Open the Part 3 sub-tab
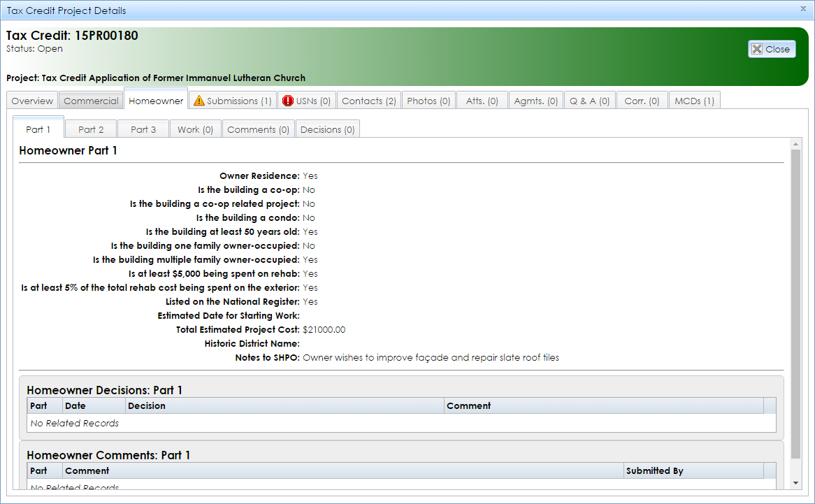The image size is (815, 504). click(x=143, y=129)
